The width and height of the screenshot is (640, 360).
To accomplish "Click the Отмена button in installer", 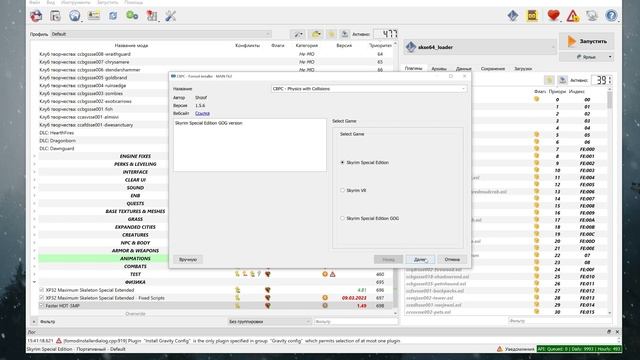I will 452,260.
